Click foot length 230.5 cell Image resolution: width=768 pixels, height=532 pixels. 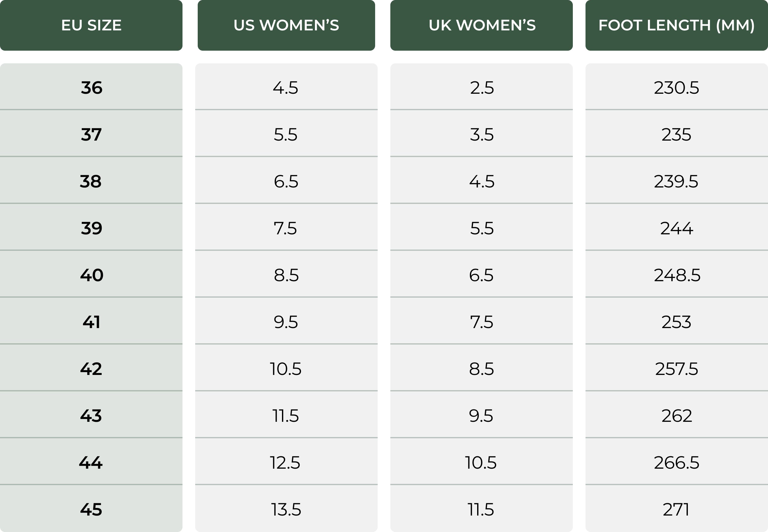click(677, 87)
